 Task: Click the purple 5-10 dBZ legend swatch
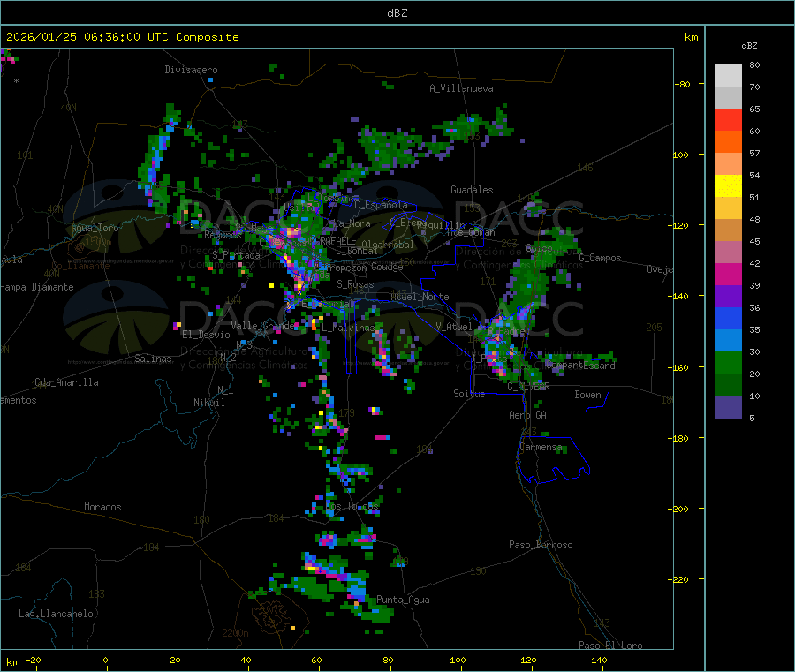click(728, 406)
